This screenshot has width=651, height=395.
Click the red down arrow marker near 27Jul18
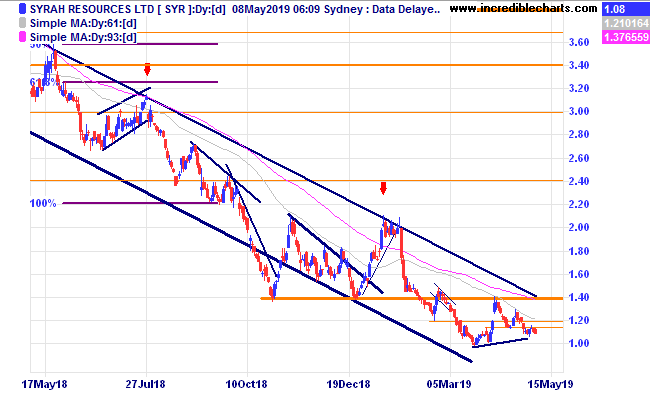pyautogui.click(x=147, y=69)
